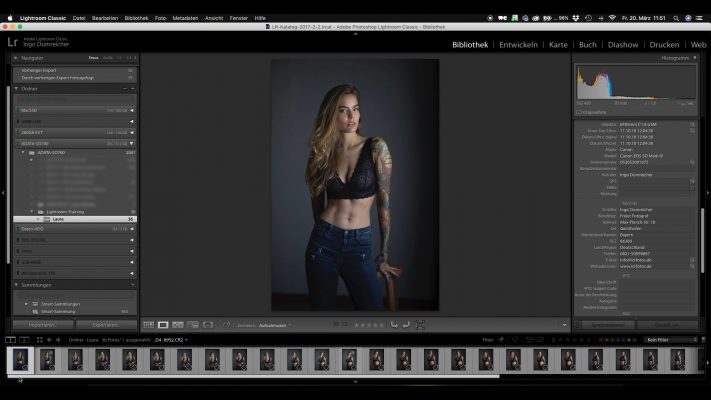711x400 pixels.
Task: Click the filmstrip go-back arrow
Action: coord(50,340)
